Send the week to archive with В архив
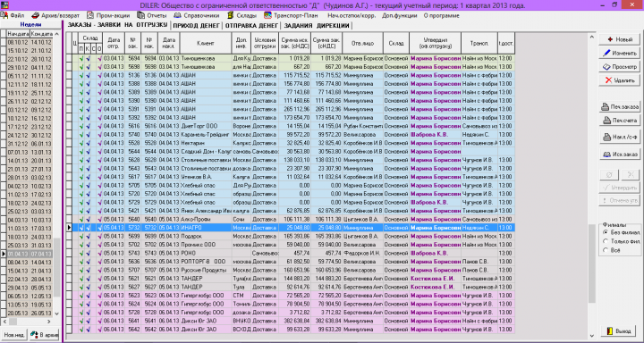Viewport: 644px width, 343px height. [44, 335]
